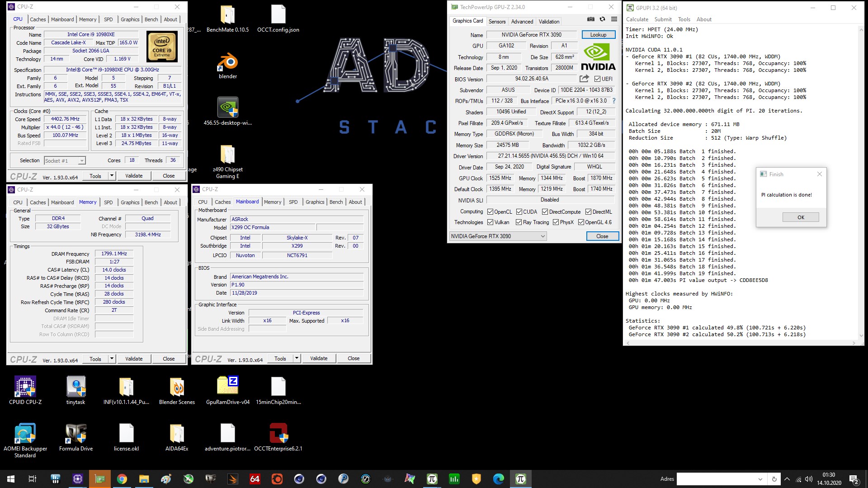This screenshot has width=868, height=488.
Task: Open notification center on taskbar
Action: pyautogui.click(x=854, y=479)
